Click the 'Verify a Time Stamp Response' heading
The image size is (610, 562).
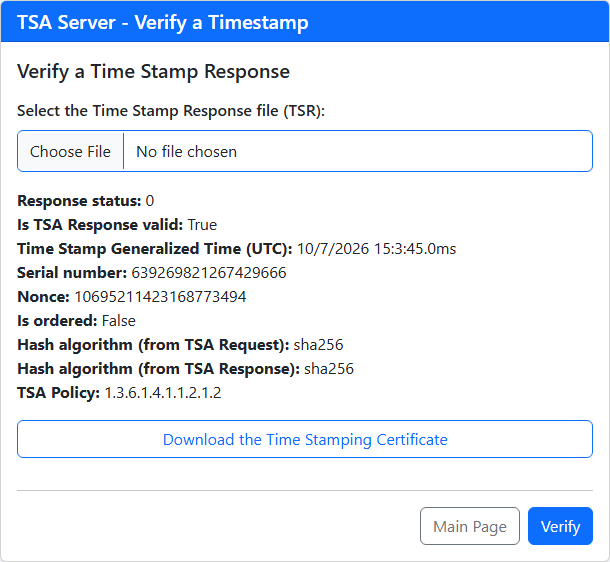point(154,72)
